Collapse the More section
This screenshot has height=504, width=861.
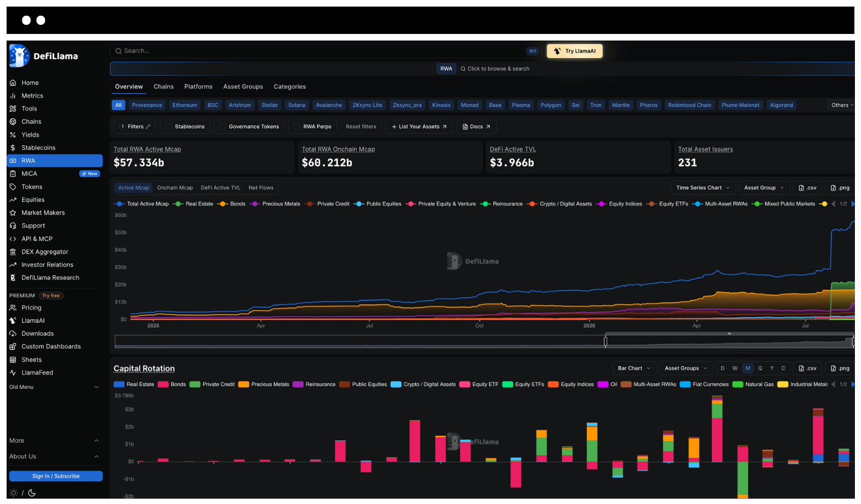54,441
